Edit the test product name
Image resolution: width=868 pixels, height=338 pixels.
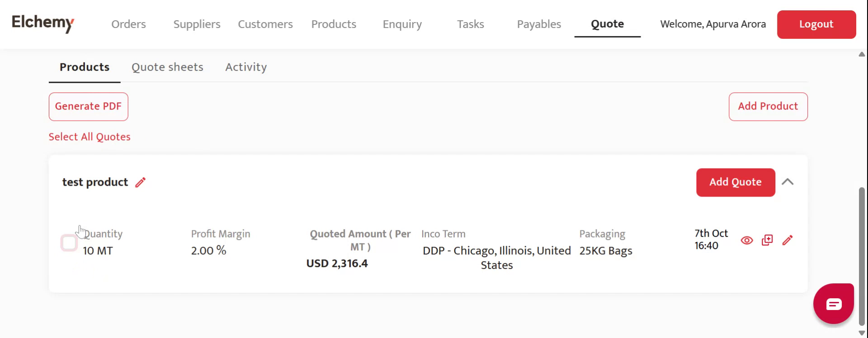coord(141,182)
